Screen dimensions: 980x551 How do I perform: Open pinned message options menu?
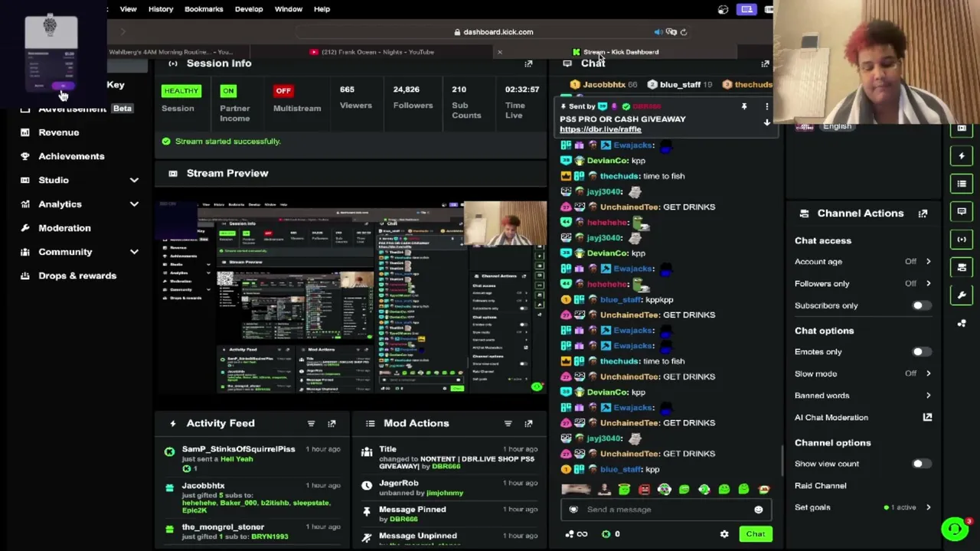tap(766, 107)
